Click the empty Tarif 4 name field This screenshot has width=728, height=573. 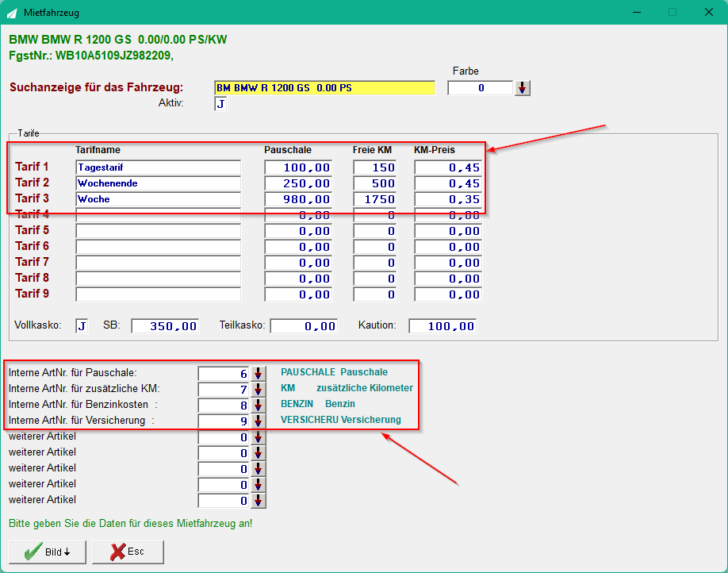pos(159,215)
